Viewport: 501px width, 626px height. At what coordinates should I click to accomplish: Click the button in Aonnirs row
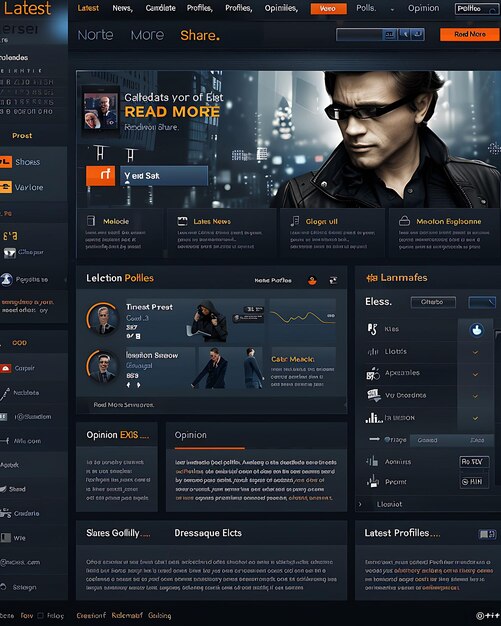coord(474,462)
